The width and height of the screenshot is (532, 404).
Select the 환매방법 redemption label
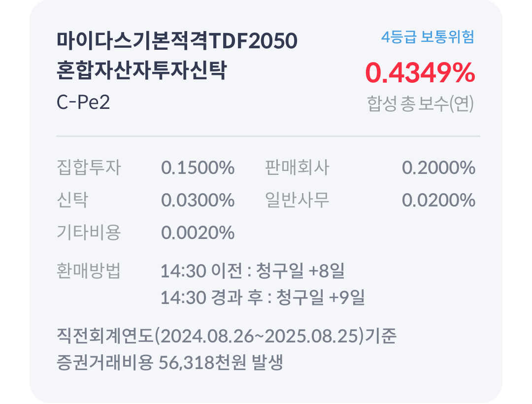click(x=89, y=271)
